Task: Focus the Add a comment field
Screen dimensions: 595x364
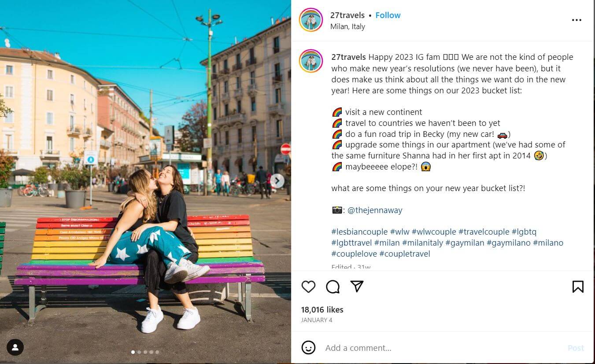Action: [x=443, y=348]
